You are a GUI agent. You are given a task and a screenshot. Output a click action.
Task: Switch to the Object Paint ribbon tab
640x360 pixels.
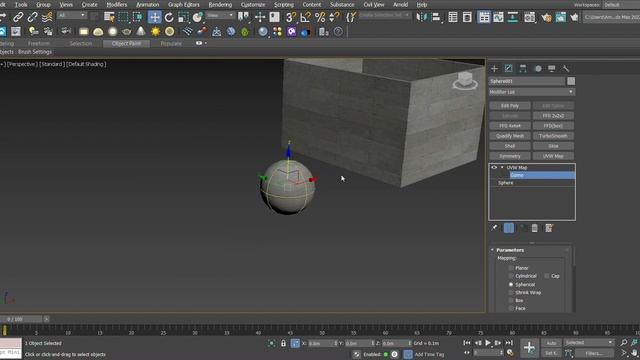click(x=127, y=43)
